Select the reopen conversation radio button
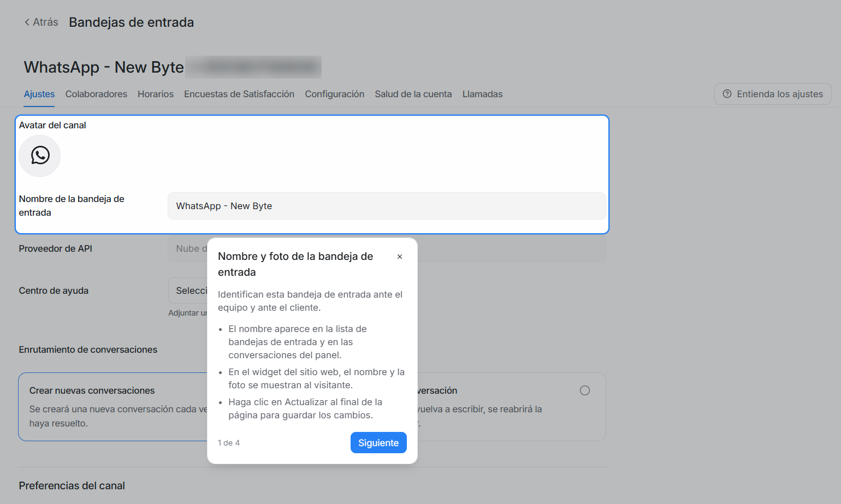This screenshot has width=841, height=504. (x=585, y=390)
